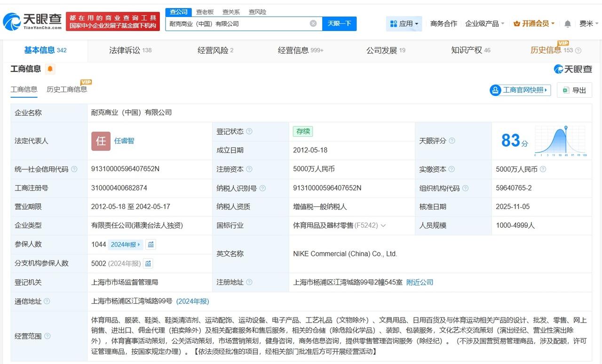Select the 查老板 search tab

(x=205, y=12)
